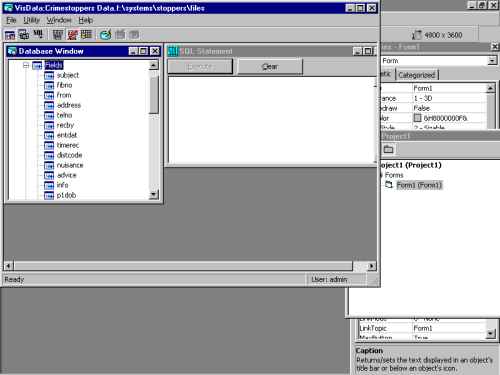This screenshot has height=375, width=500.
Task: Click the field icon beside address
Action: (x=49, y=106)
